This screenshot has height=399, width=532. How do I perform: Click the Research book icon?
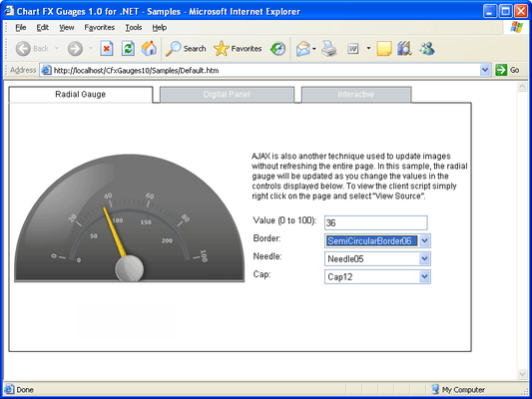tap(404, 49)
